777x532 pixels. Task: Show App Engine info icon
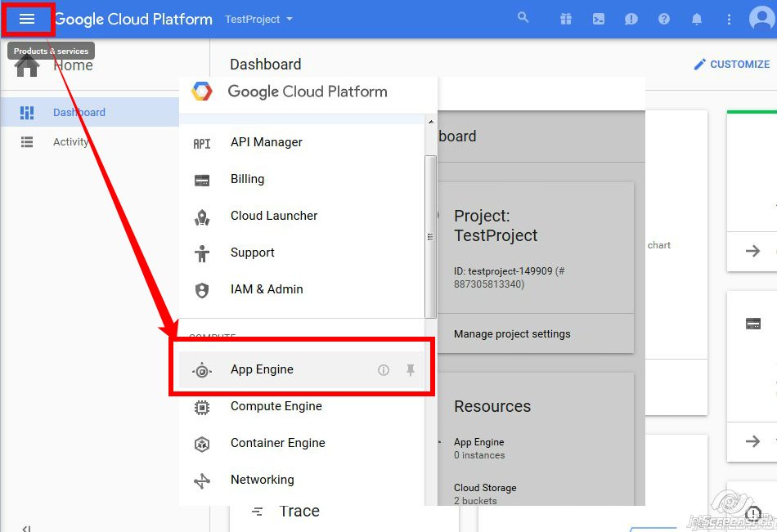pos(383,370)
